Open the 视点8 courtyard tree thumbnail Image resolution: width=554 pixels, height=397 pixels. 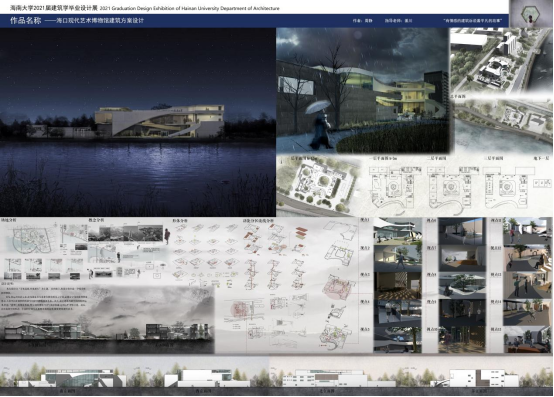point(462,286)
